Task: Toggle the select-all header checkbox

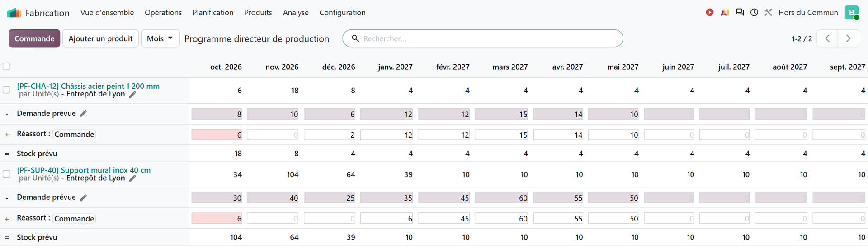Action: tap(6, 67)
